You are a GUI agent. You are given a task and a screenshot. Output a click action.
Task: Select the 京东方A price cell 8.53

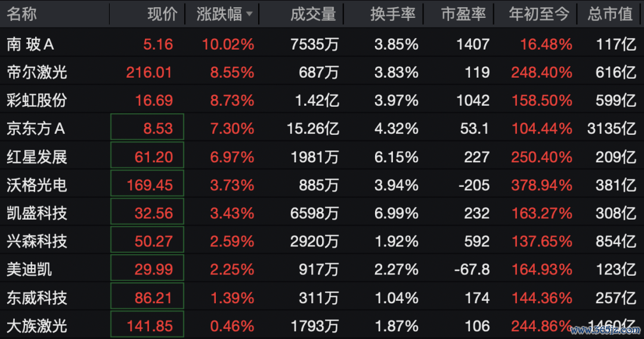147,127
